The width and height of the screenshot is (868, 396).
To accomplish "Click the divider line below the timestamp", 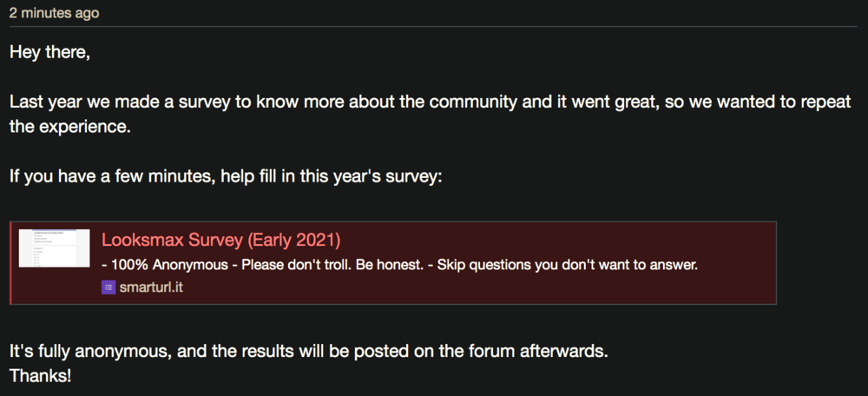I will point(434,27).
